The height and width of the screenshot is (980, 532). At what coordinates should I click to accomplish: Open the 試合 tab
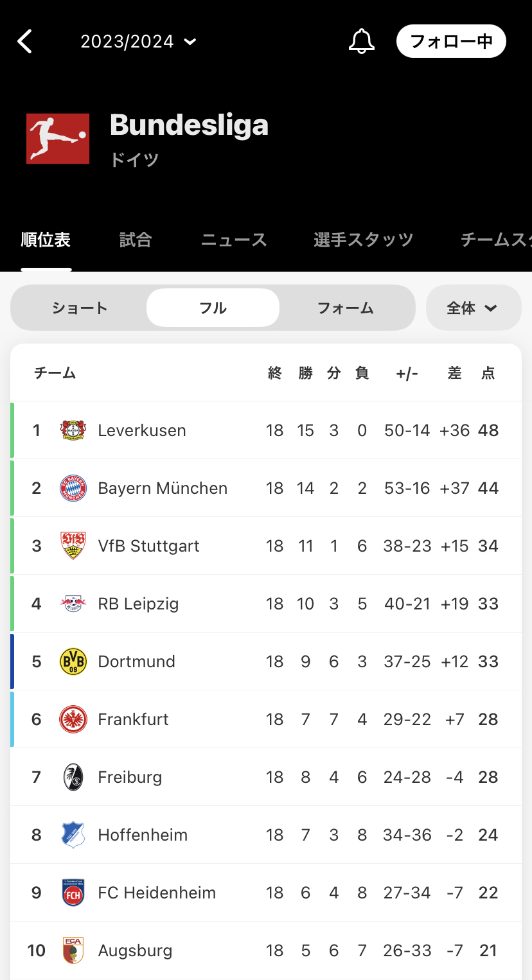pos(136,240)
